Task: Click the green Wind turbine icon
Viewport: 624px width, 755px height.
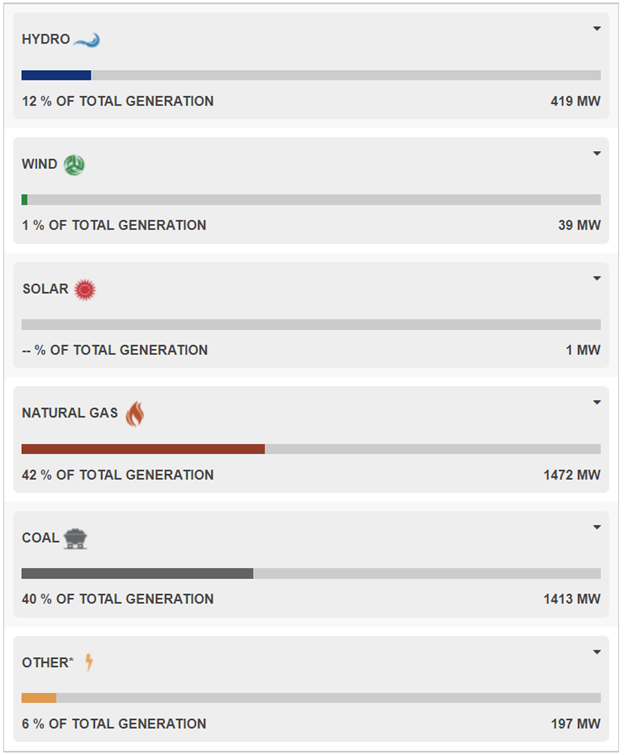Action: click(74, 165)
